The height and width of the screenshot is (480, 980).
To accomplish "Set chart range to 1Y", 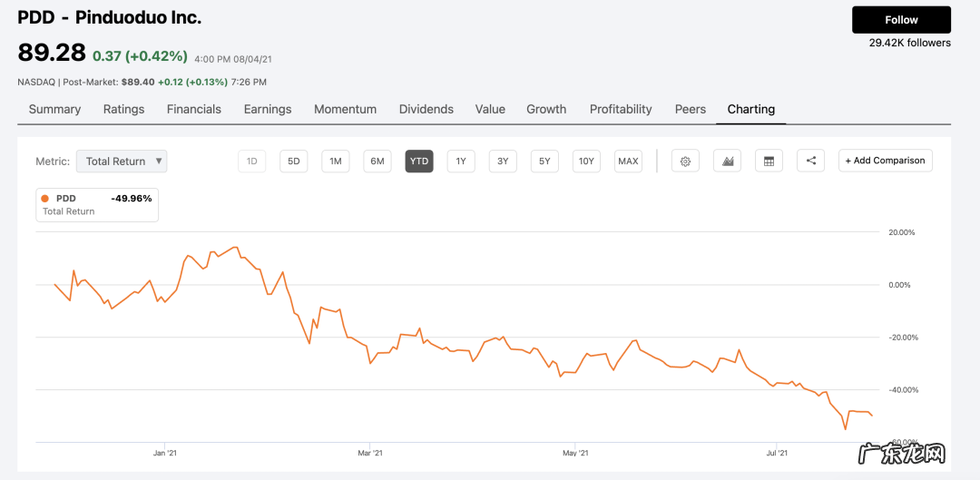I will [461, 162].
